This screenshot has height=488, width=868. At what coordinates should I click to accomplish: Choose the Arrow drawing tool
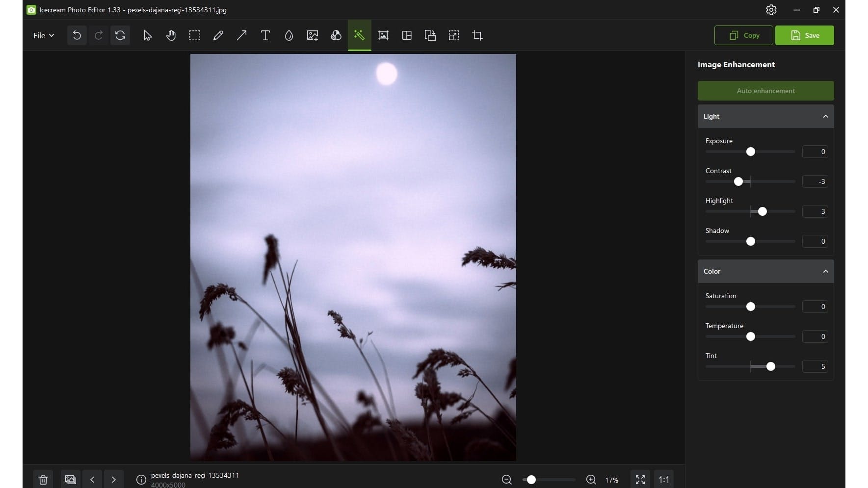point(241,35)
